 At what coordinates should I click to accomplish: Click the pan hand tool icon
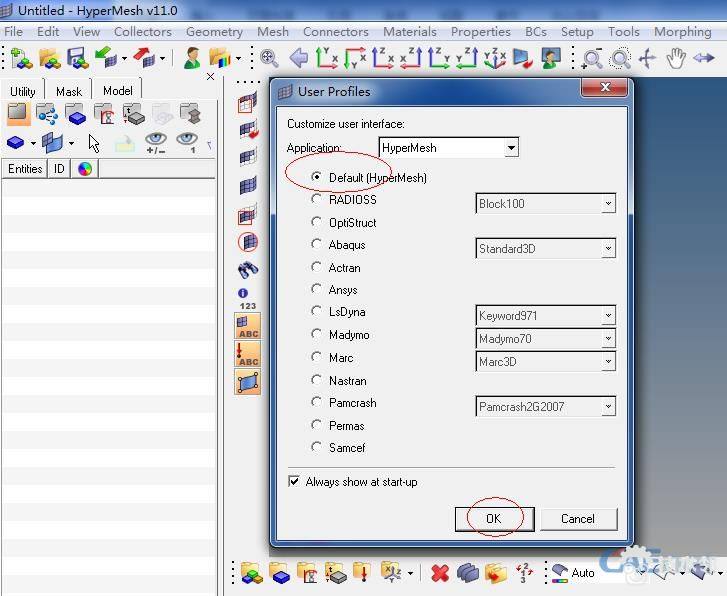click(676, 59)
